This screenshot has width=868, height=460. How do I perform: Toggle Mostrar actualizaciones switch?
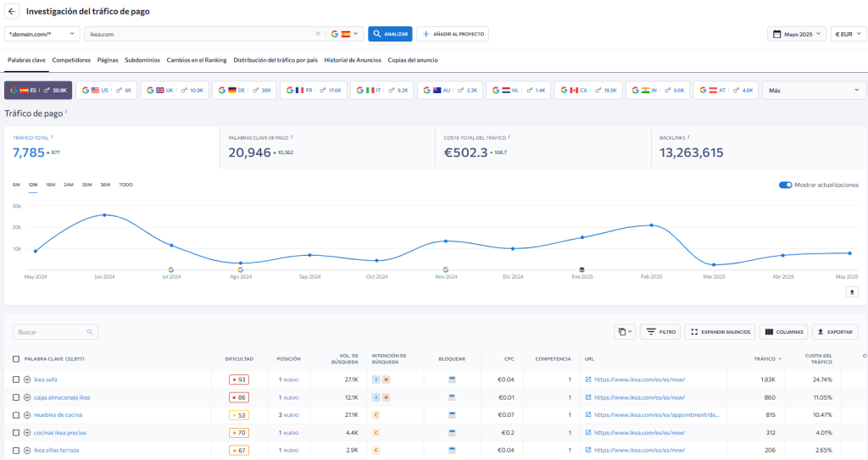coord(785,185)
